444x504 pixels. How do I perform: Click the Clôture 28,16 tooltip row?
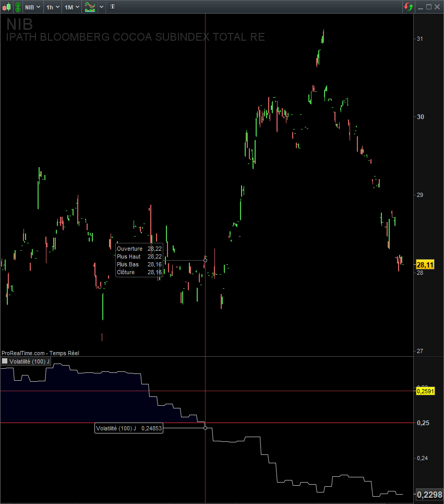click(139, 272)
